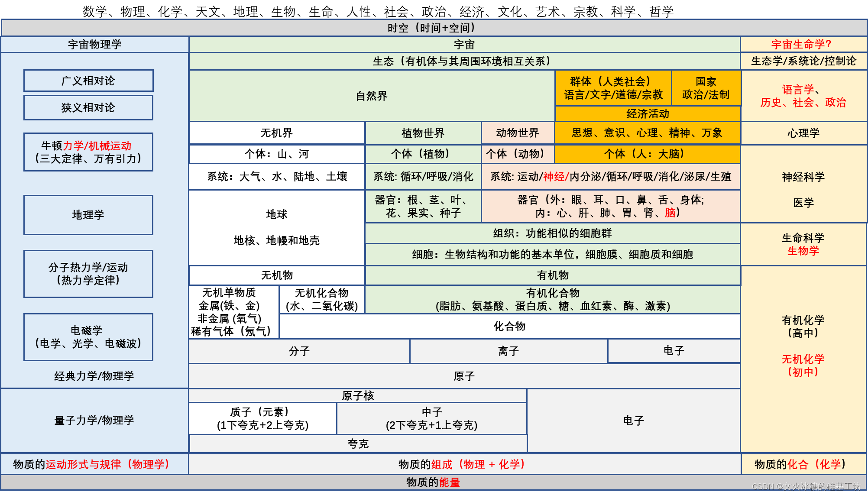Click the 分子 cell
Screen dimensions: 868x495
point(299,351)
